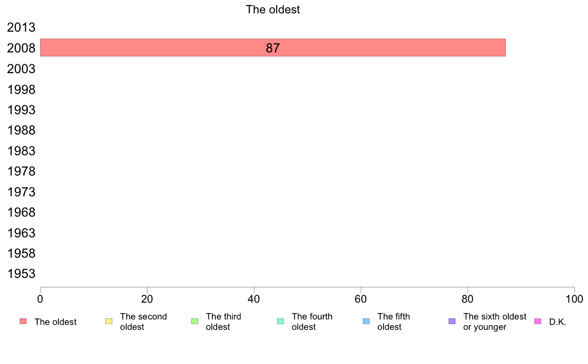Image resolution: width=588 pixels, height=364 pixels.
Task: Click the 100 axis tick label
Action: pyautogui.click(x=574, y=299)
